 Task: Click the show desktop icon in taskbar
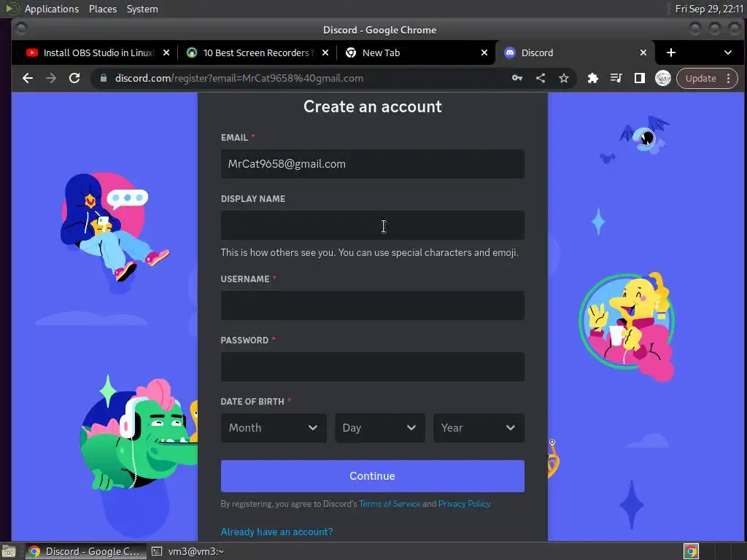tap(9, 551)
